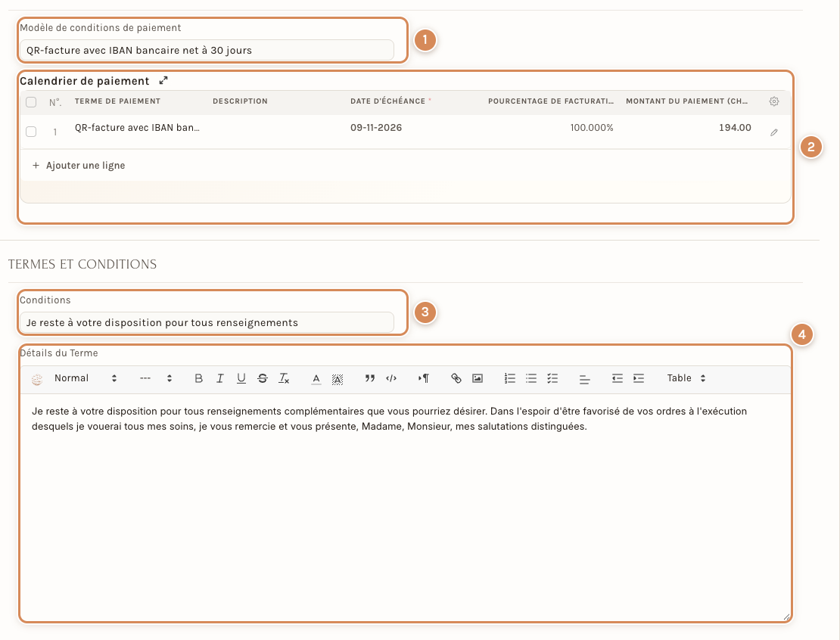Open the Table dropdown in editor toolbar
Viewport: 840px width, 640px height.
coord(686,378)
